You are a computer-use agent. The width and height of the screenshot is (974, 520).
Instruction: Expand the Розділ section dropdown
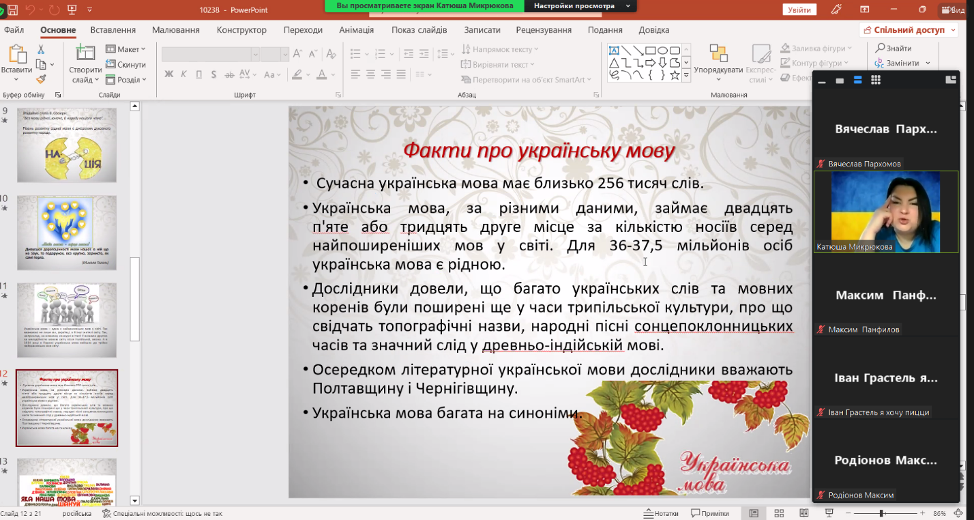coord(128,79)
